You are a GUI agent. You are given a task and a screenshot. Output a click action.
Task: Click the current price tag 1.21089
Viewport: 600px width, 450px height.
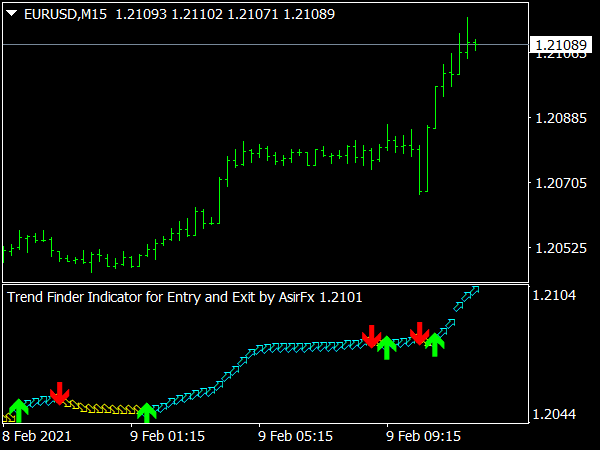pos(561,45)
